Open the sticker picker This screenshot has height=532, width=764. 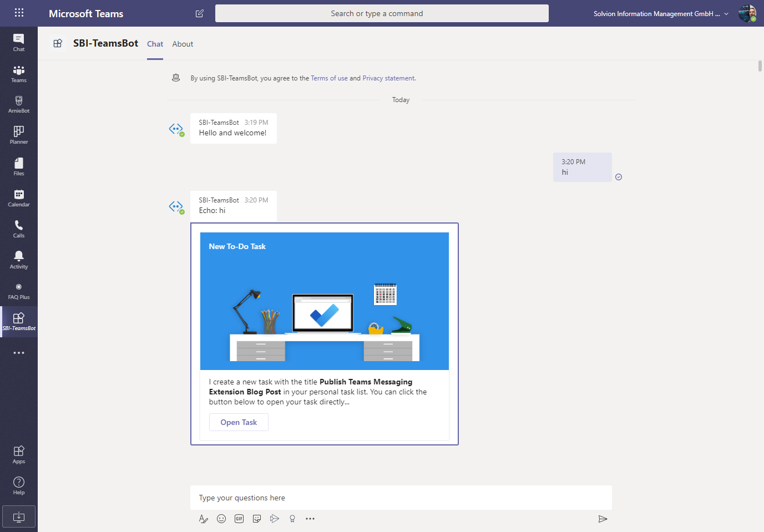coord(257,519)
